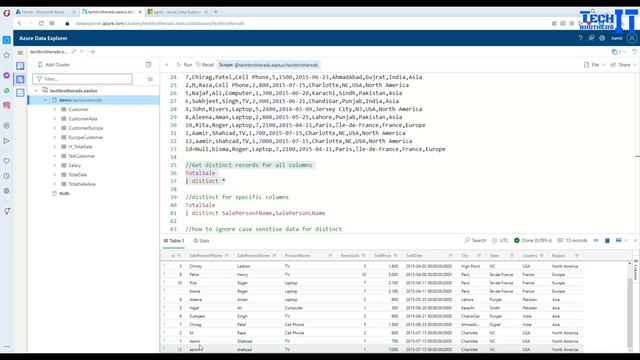Click the results clipboard copy icon
The width and height of the screenshot is (640, 360).
tap(607, 240)
